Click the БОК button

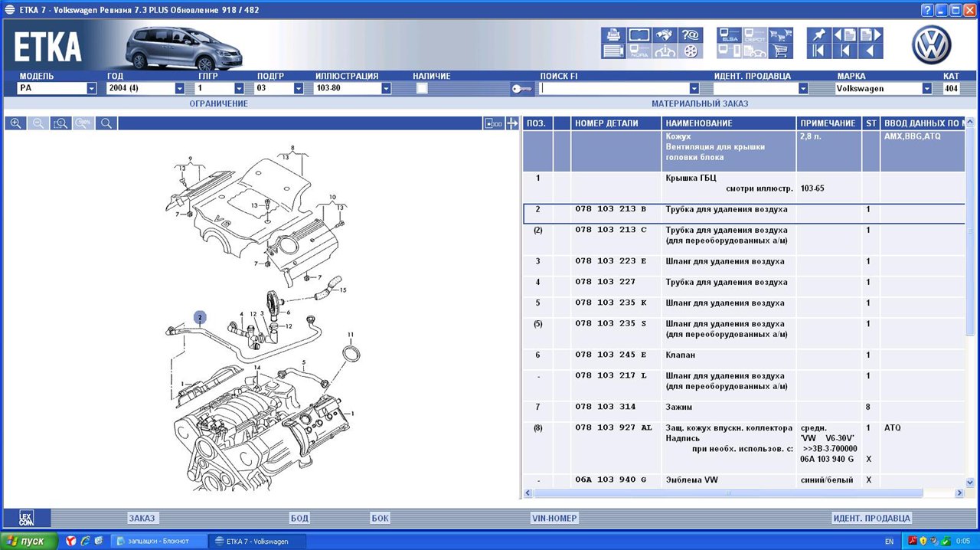coord(381,518)
